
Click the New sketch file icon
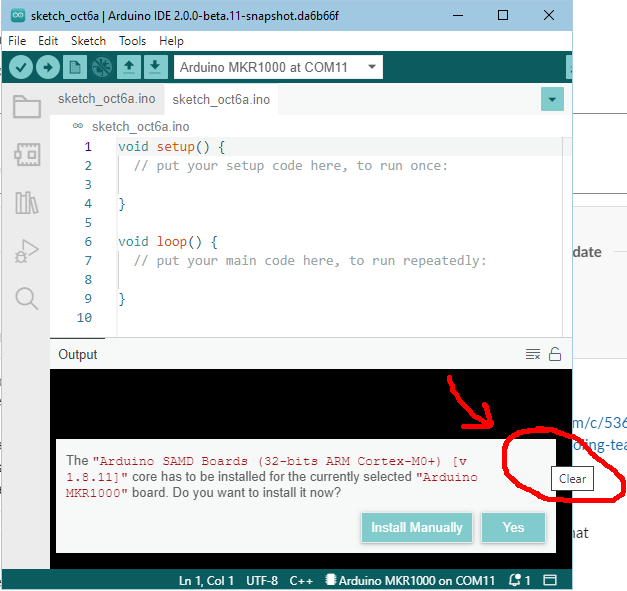click(74, 67)
